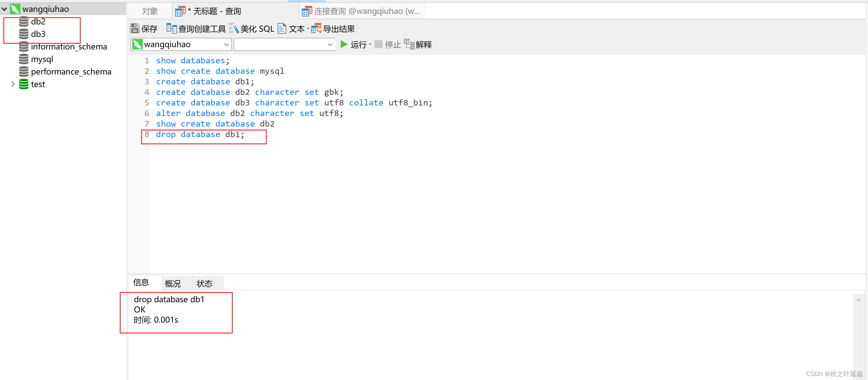Select db2 in the database tree
This screenshot has height=380, width=868.
pos(38,21)
